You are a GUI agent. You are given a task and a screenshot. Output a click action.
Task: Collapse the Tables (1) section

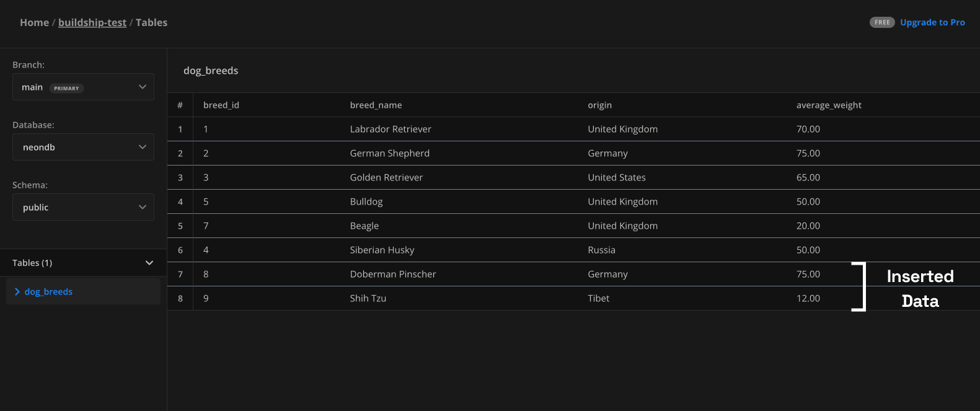tap(149, 263)
